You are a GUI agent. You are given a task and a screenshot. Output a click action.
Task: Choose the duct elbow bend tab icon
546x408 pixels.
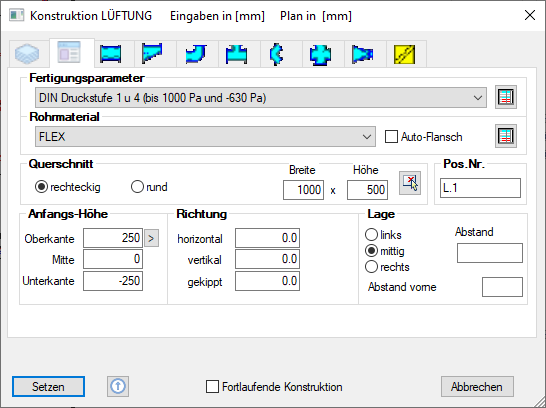click(x=196, y=54)
